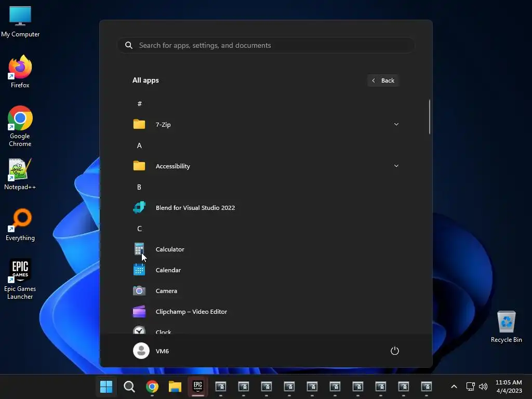Open File Explorer from the taskbar
The height and width of the screenshot is (399, 532).
[175, 387]
